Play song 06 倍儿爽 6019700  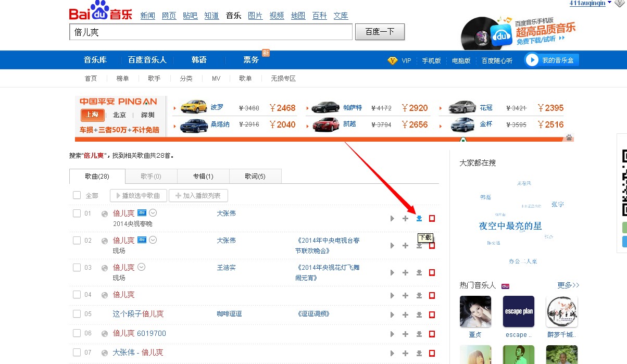coord(392,334)
